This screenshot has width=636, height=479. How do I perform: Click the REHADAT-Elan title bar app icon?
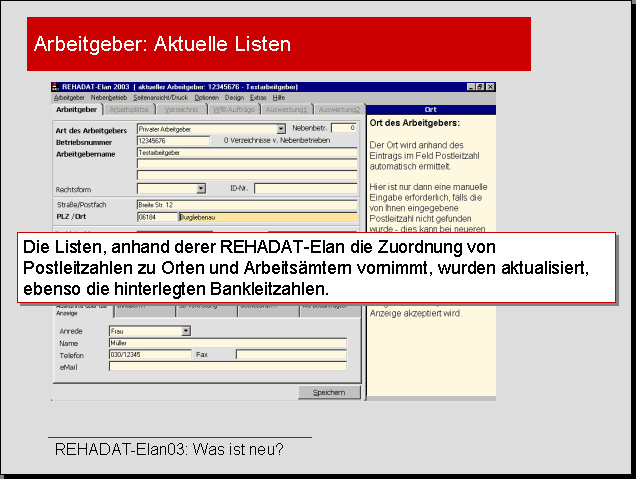click(x=56, y=87)
